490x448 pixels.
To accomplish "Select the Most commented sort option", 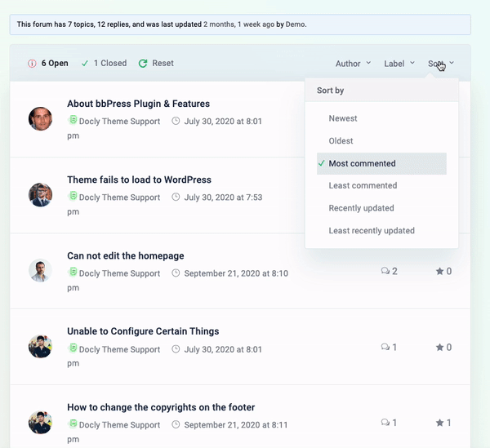I will point(381,163).
